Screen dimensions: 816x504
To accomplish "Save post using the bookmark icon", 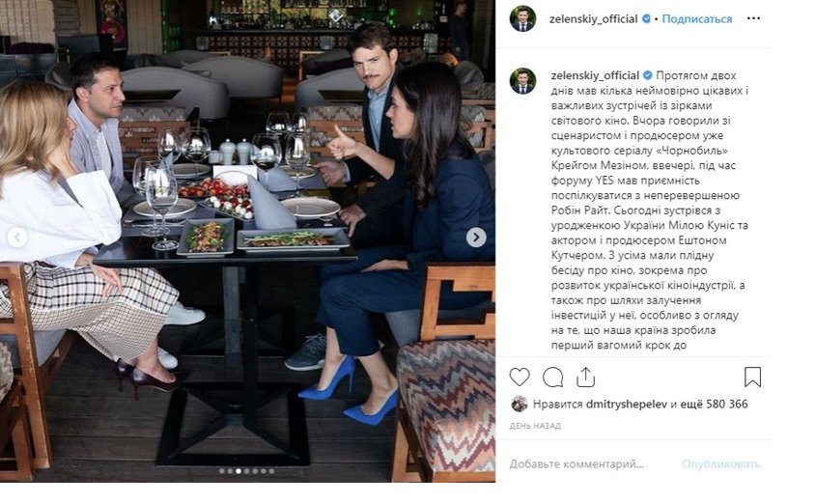I will (x=752, y=378).
